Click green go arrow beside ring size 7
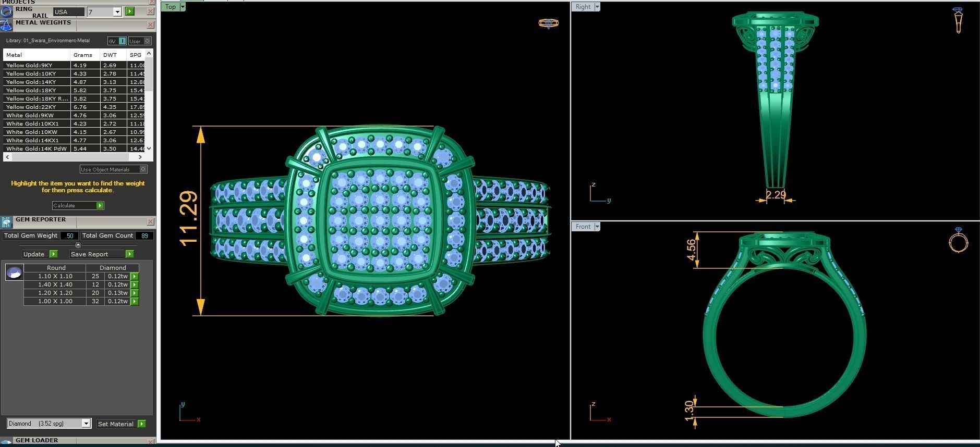The image size is (980, 447). (130, 11)
